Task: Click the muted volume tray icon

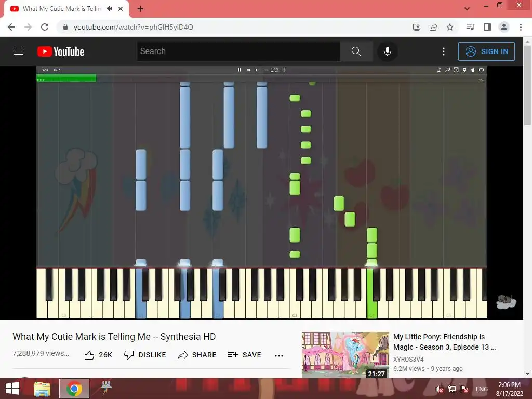Action: pos(439,389)
